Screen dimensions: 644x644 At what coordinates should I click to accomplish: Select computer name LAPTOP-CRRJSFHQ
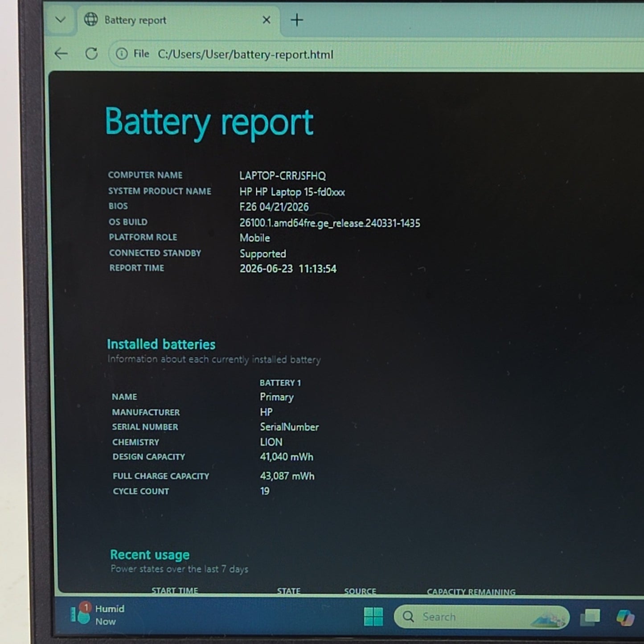[x=283, y=176]
